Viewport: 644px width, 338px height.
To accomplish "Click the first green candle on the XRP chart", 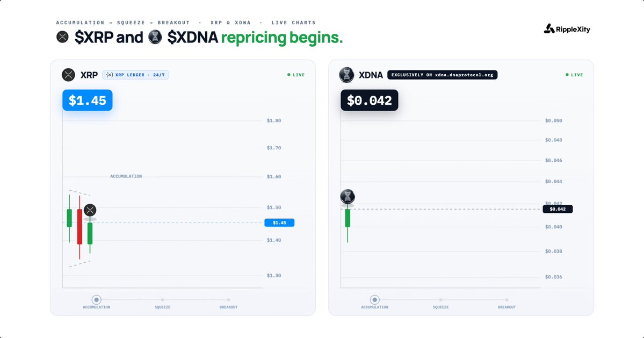I will (x=69, y=218).
